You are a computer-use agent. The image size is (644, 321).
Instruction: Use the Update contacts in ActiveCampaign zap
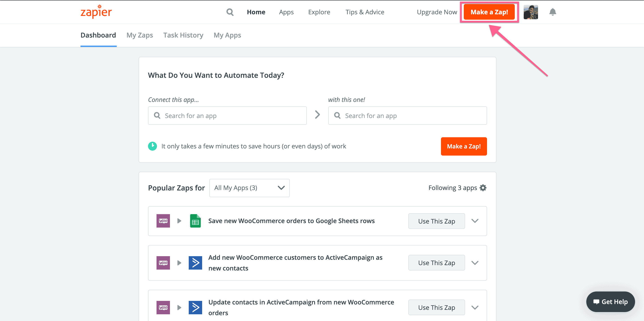pos(436,308)
